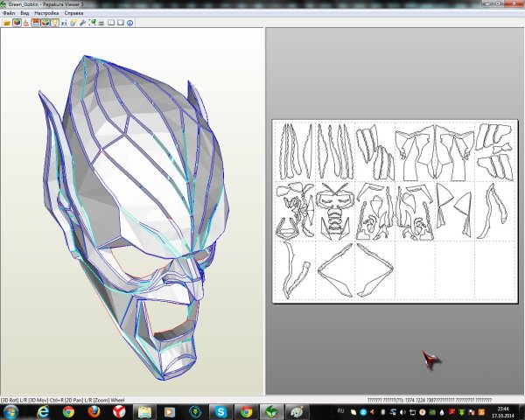525x420 pixels.
Task: Open the blue info circle icon
Action: [x=129, y=23]
